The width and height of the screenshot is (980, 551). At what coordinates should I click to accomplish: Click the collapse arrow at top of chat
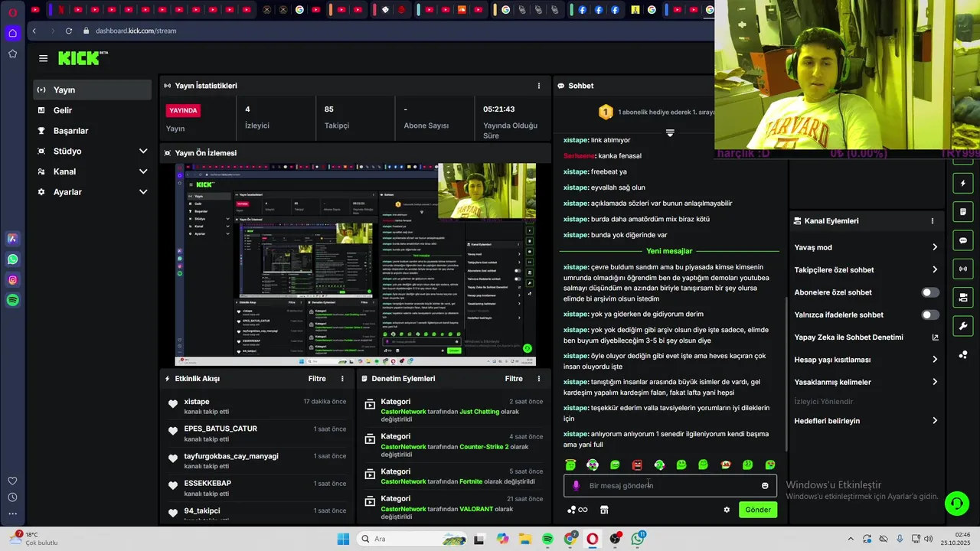pos(670,133)
